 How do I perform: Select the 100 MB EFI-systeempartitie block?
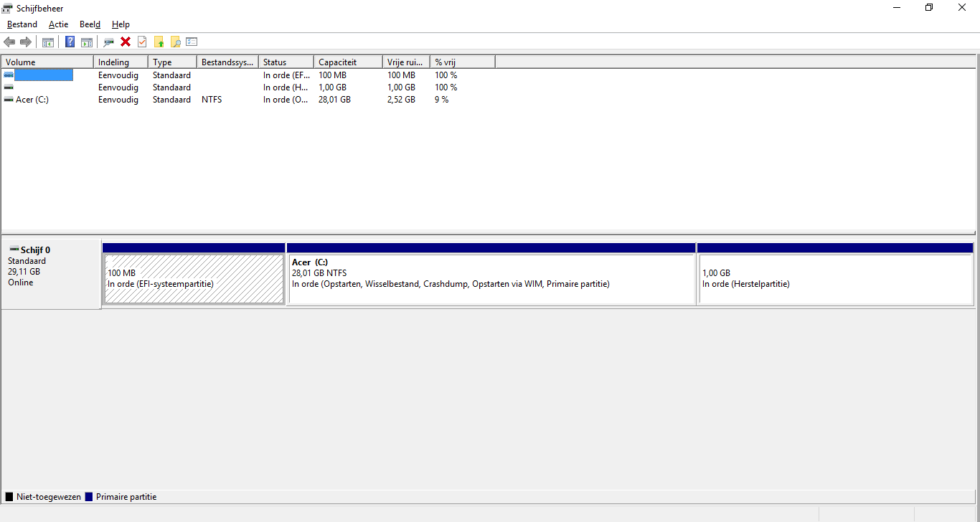coord(194,279)
